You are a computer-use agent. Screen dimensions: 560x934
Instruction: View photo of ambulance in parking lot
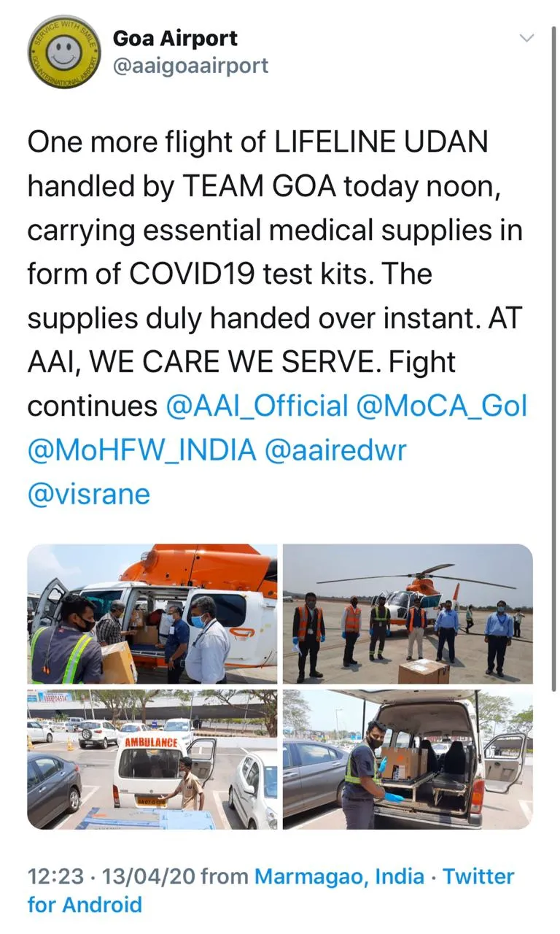152,760
